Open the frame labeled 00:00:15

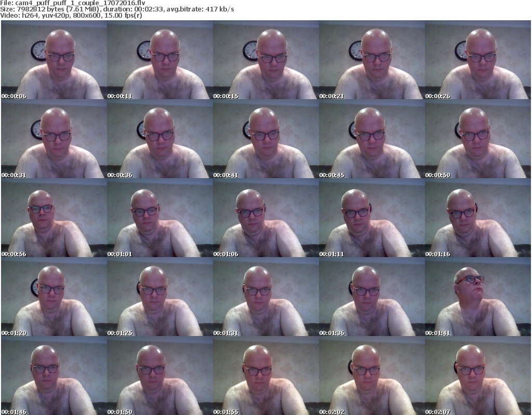(x=266, y=60)
